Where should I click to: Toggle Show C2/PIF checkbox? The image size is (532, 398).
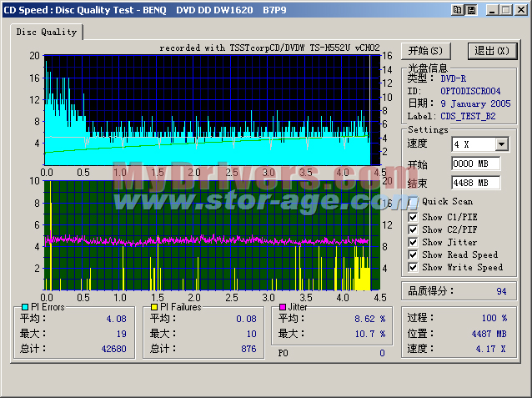click(x=414, y=229)
